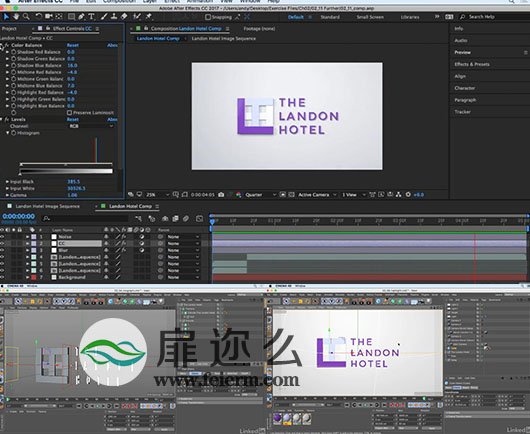This screenshot has height=434, width=530.
Task: Select the Eraser tool
Action: pos(124,16)
